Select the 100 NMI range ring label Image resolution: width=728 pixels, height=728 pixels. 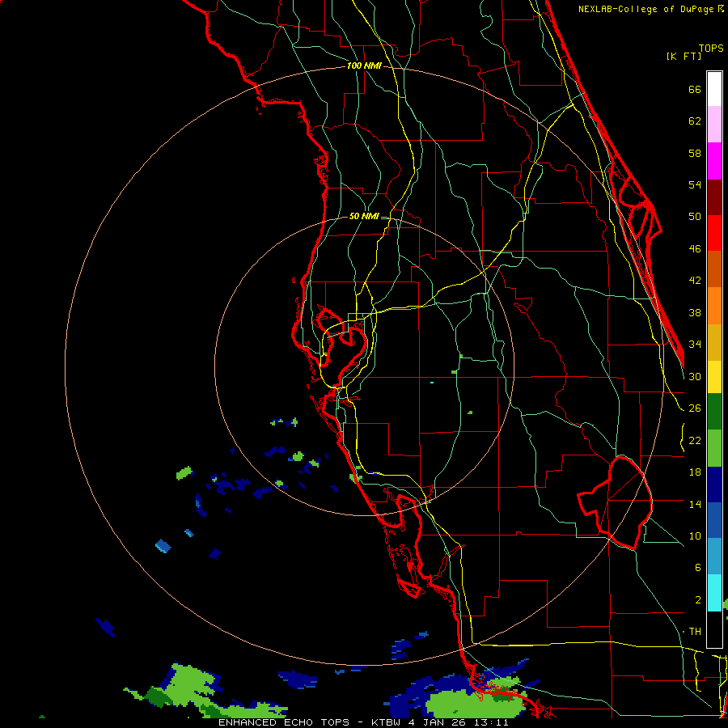[x=364, y=66]
